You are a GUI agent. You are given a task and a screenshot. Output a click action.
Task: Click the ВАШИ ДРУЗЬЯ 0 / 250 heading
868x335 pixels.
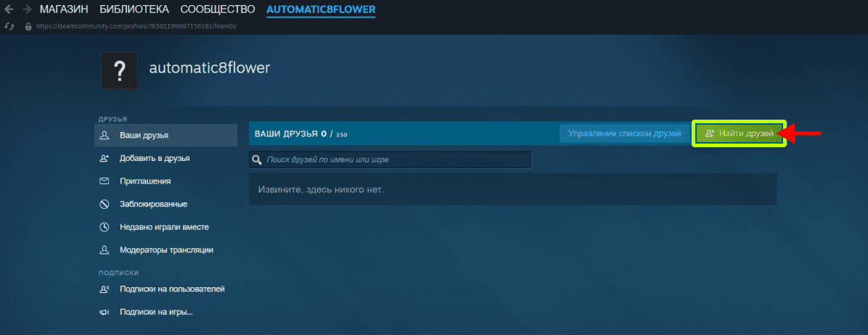point(300,134)
